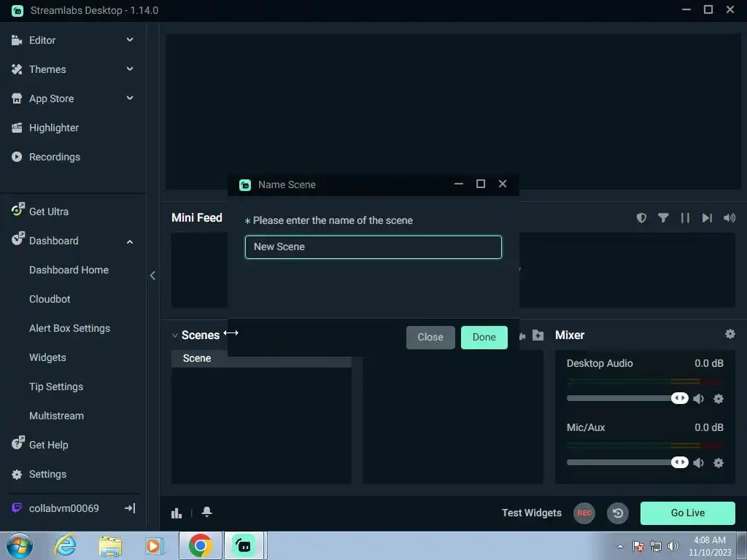The height and width of the screenshot is (560, 747).
Task: Open the Highlighter page
Action: pyautogui.click(x=54, y=128)
